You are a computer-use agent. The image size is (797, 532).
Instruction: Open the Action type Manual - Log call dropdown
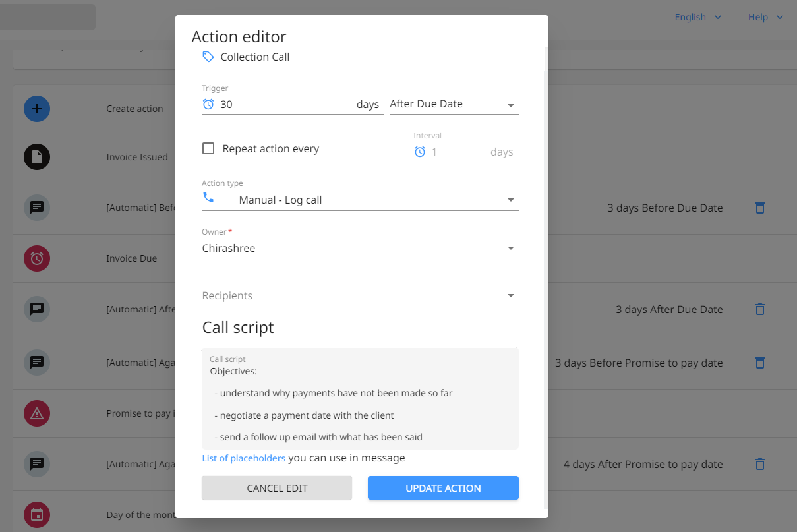(x=360, y=200)
